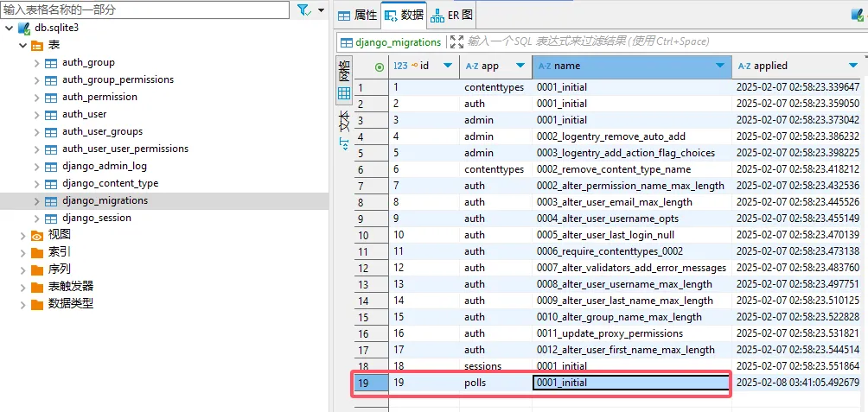The image size is (868, 412).
Task: Open the applied column dropdown arrow
Action: click(853, 66)
